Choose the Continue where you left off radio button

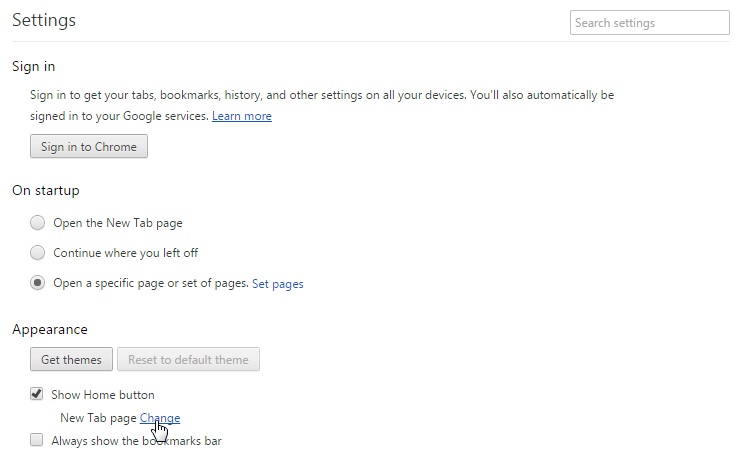pyautogui.click(x=37, y=253)
